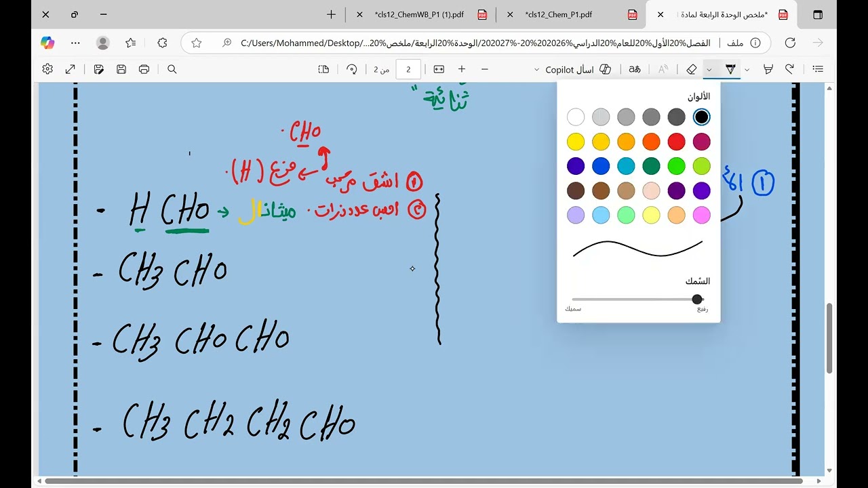Rotate the PDF page

click(x=351, y=69)
